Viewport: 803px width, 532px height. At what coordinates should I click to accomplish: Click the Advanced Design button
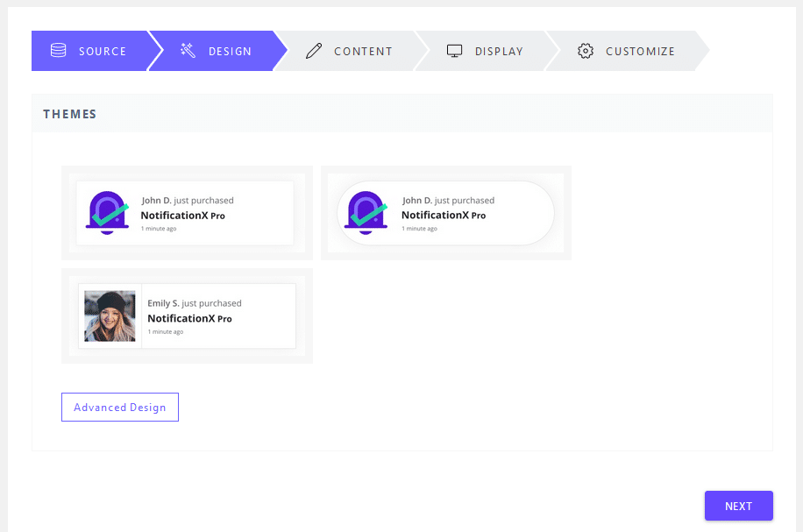(120, 407)
